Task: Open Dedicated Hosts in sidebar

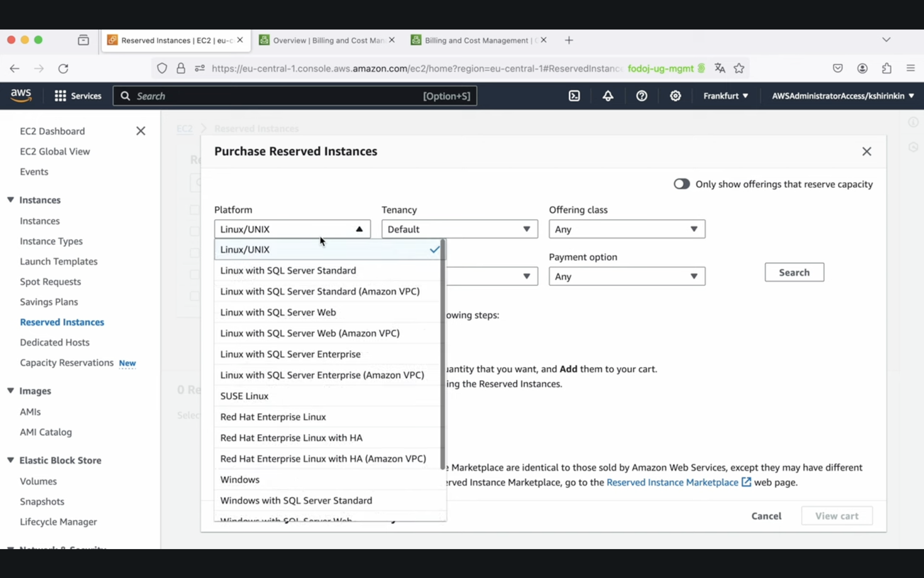Action: pos(55,342)
